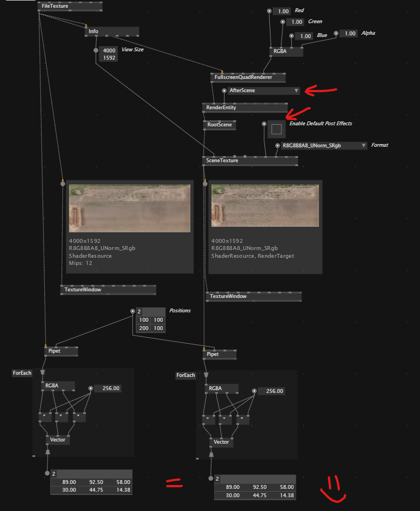The width and height of the screenshot is (420, 511).
Task: Click the View Size value 1592
Action: tap(109, 57)
